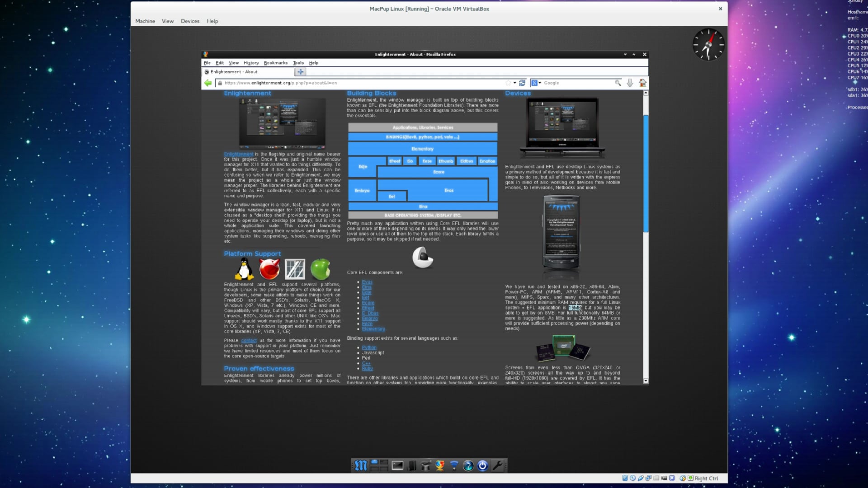Switch to the first virtual desktop in pager

pyautogui.click(x=374, y=462)
